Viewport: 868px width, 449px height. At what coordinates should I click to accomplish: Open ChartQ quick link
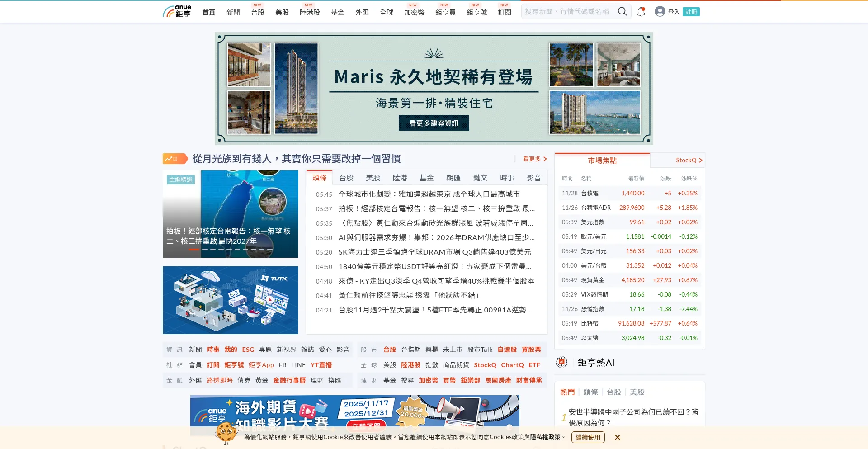[x=512, y=365]
